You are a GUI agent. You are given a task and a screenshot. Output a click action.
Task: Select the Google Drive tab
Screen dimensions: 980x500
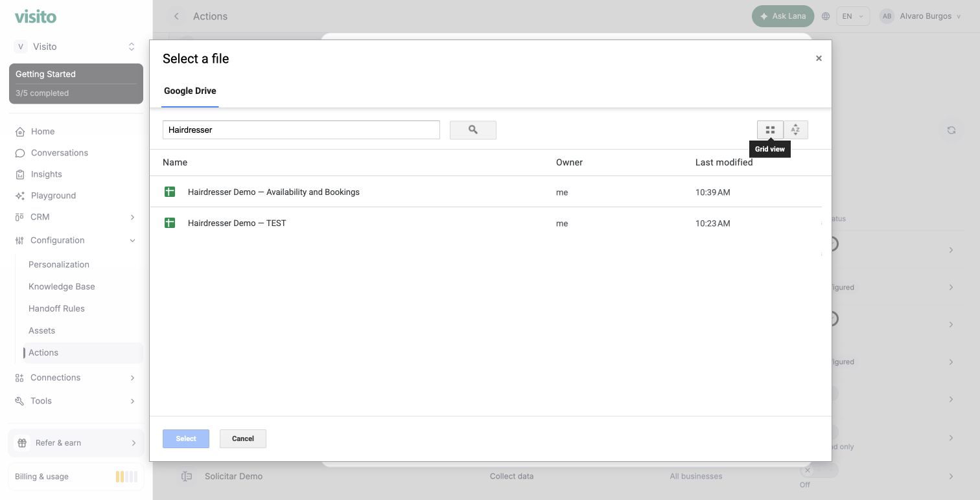[x=190, y=91]
